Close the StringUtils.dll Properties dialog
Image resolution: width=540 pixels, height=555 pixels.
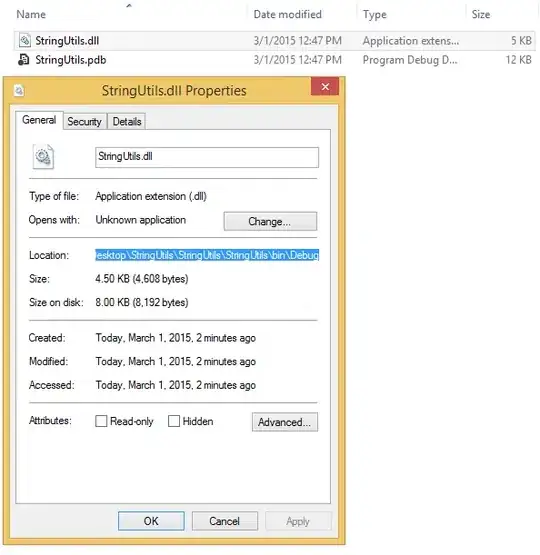[x=325, y=87]
